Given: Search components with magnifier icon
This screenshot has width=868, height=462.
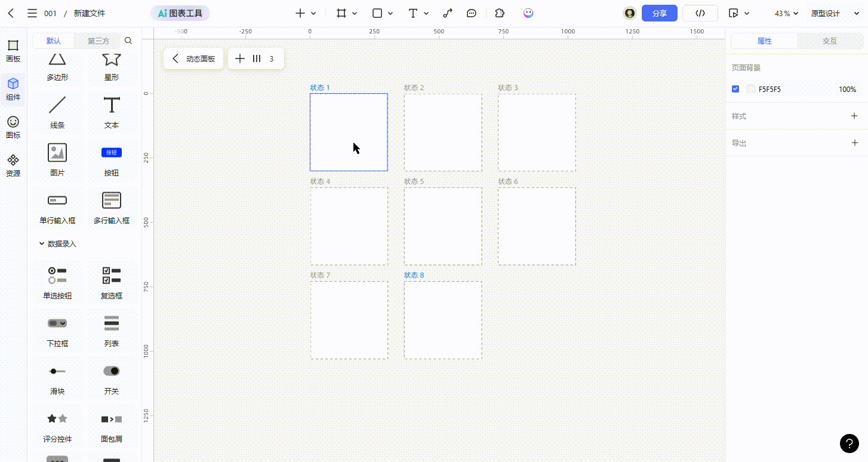Looking at the screenshot, I should [x=128, y=41].
